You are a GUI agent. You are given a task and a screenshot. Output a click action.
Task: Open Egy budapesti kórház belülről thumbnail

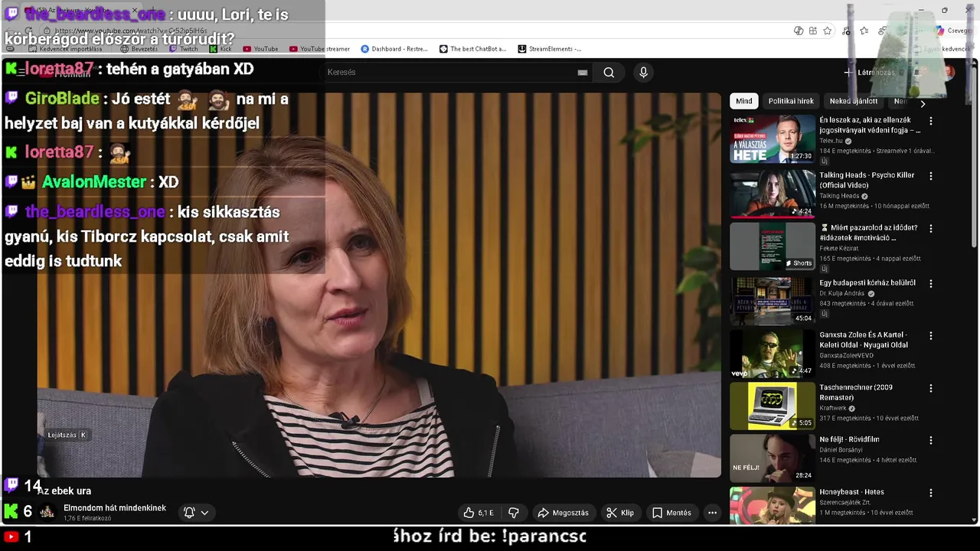pyautogui.click(x=773, y=302)
